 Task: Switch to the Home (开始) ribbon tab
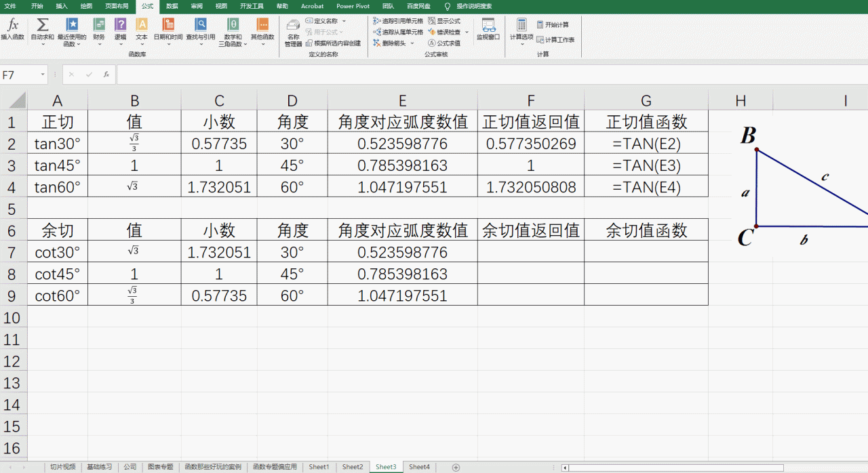point(37,6)
